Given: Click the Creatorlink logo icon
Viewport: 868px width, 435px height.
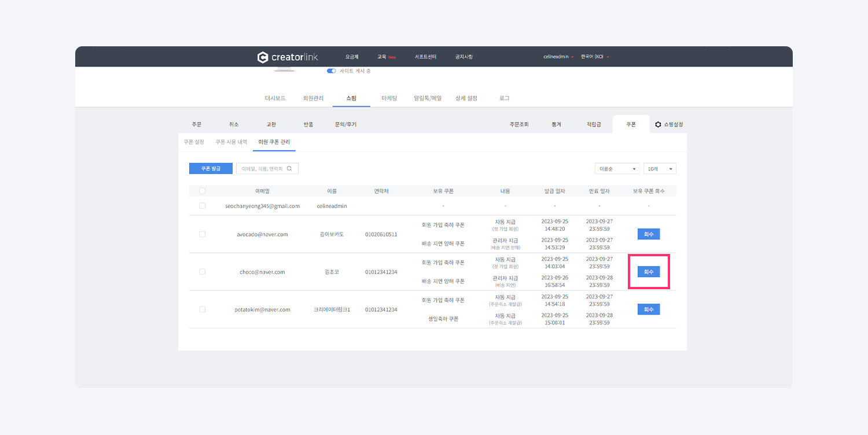Looking at the screenshot, I should (263, 57).
